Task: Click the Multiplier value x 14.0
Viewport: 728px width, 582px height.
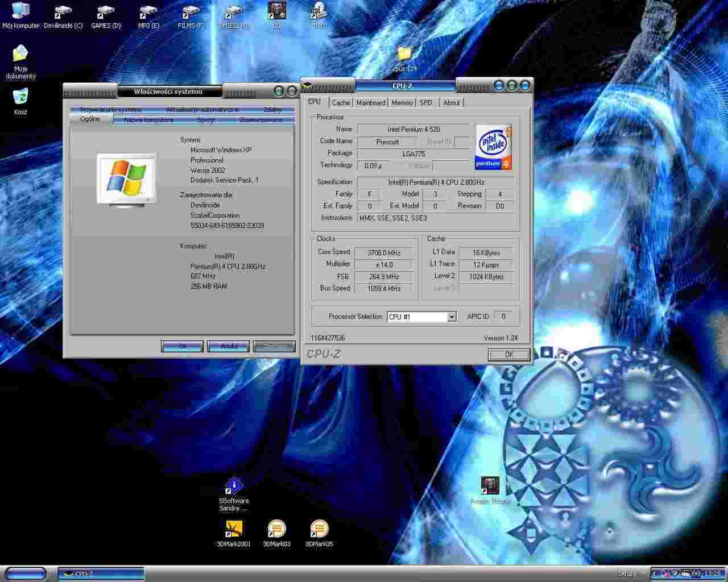Action: click(x=384, y=264)
